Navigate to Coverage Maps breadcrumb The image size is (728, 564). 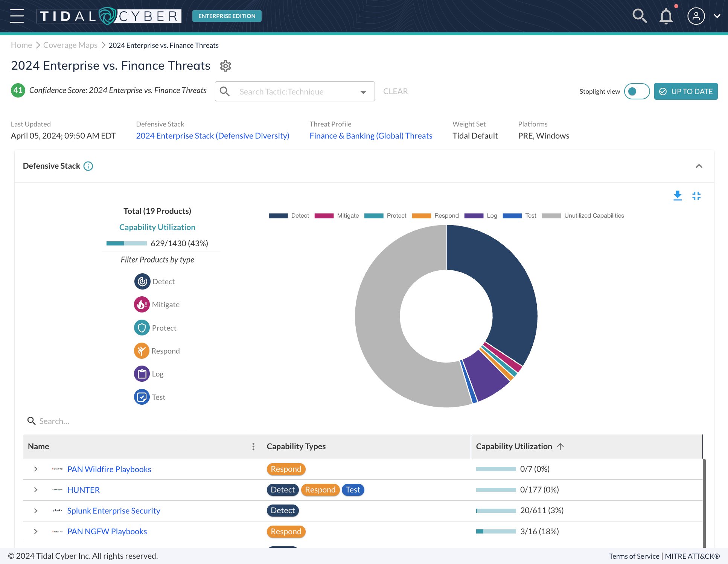coord(70,45)
